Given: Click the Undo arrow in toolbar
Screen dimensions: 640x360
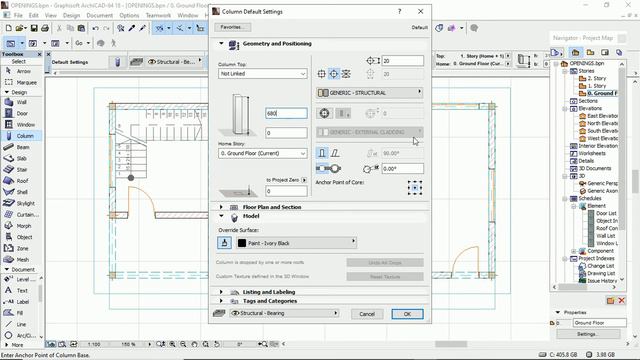Looking at the screenshot, I should point(96,28).
